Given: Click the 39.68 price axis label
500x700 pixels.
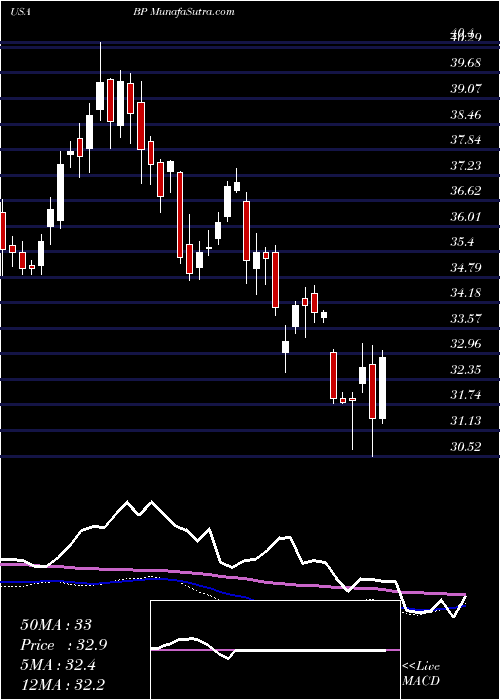Looking at the screenshot, I should click(x=466, y=63).
